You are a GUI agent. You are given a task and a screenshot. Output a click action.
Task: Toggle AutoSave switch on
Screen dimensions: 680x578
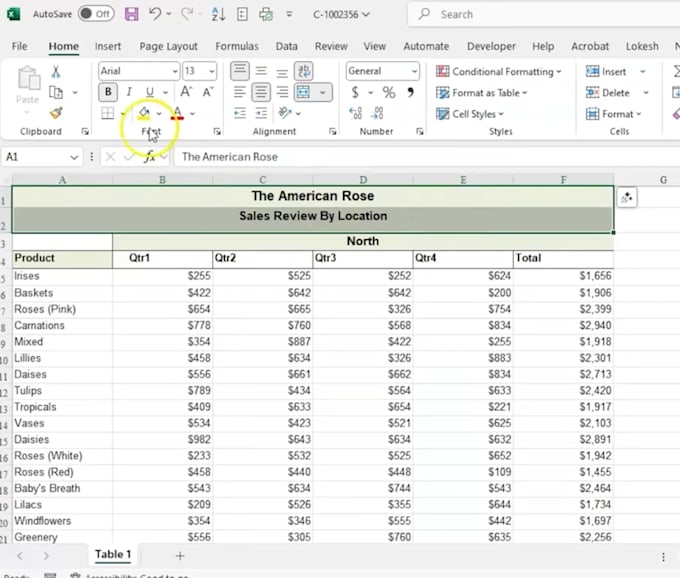(x=96, y=14)
